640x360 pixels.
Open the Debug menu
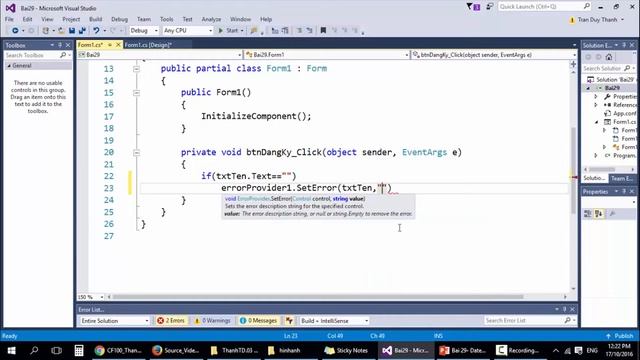(119, 19)
